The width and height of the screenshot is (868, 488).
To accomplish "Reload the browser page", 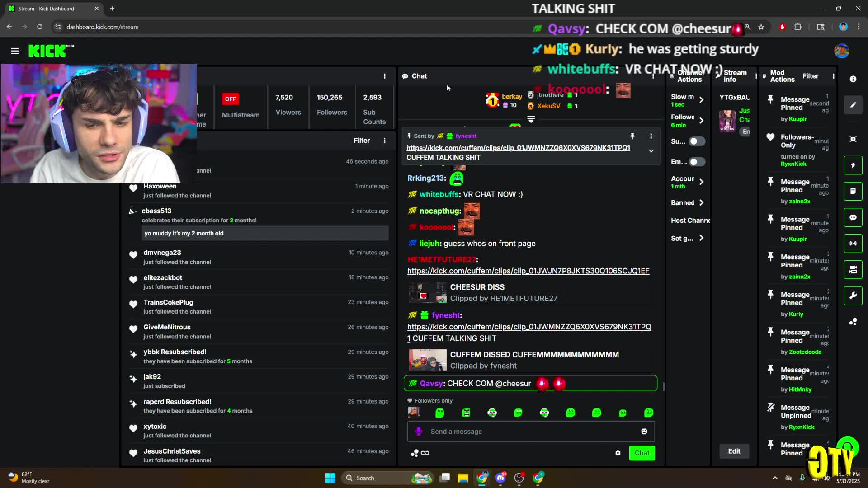I will [x=40, y=27].
